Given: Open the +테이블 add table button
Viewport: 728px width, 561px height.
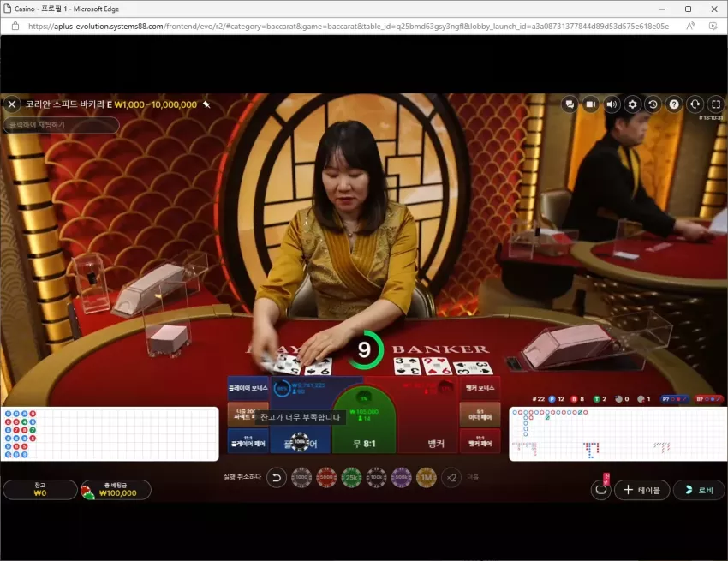Looking at the screenshot, I should coord(642,490).
